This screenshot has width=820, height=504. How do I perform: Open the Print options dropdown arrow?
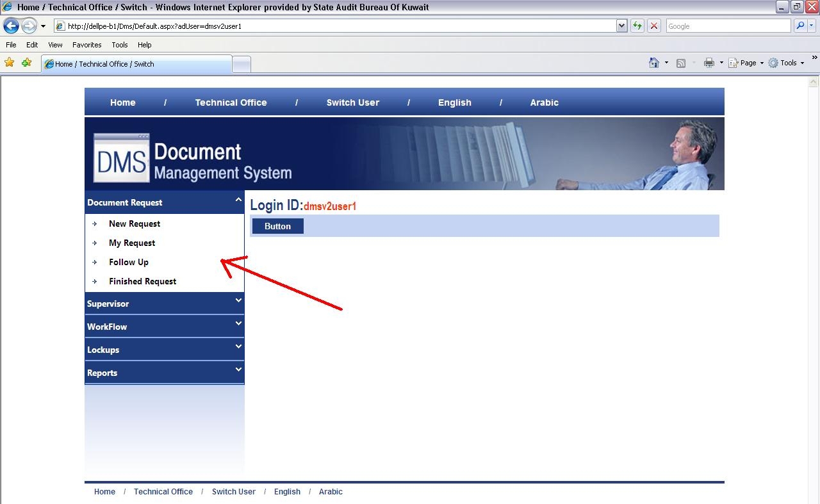[721, 63]
